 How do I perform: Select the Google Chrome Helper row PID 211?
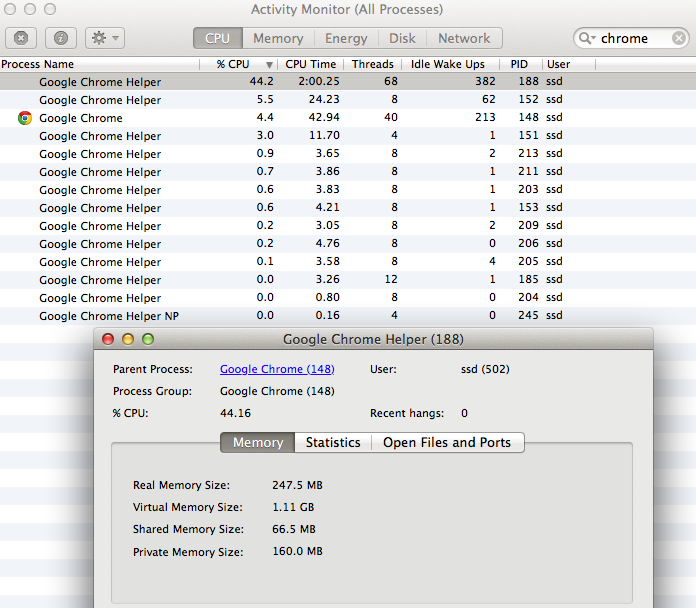tap(348, 172)
